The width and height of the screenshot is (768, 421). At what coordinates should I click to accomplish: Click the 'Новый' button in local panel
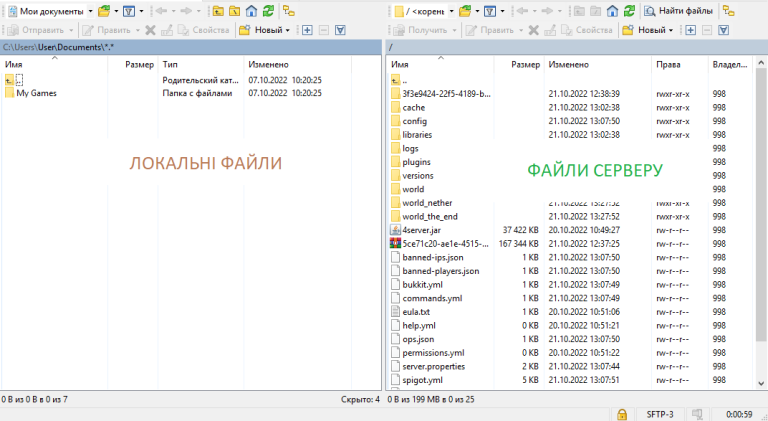(x=262, y=30)
